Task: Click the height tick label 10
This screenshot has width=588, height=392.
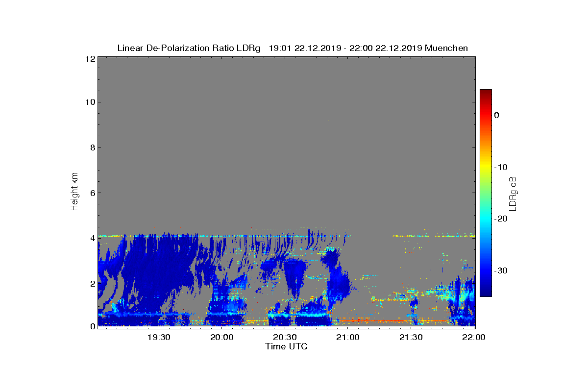Action: tap(90, 102)
